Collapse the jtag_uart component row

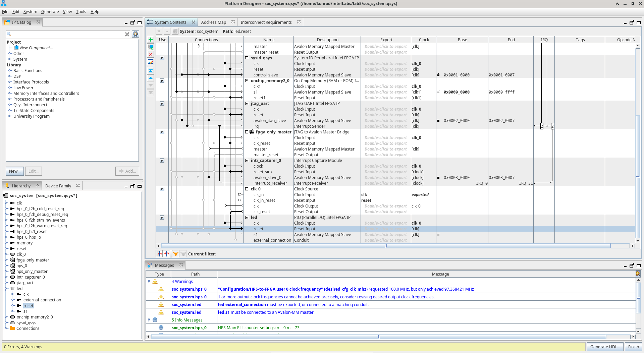[x=247, y=104]
